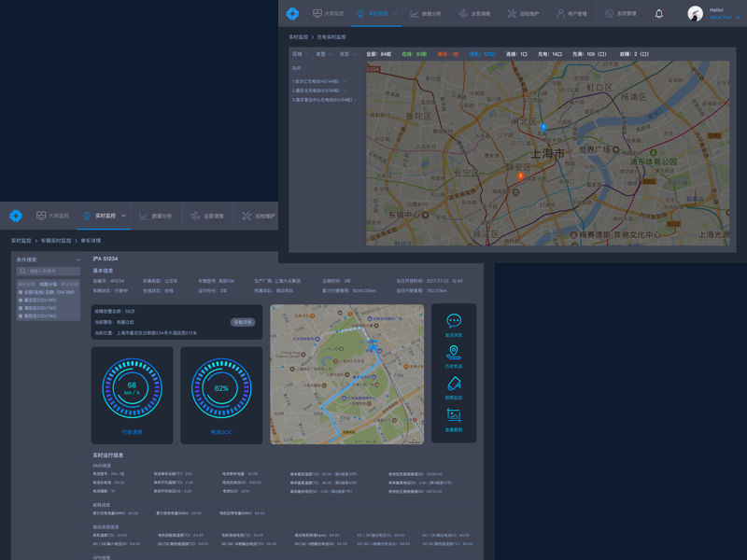Click the 发送消息 chat bubble icon

[x=454, y=320]
